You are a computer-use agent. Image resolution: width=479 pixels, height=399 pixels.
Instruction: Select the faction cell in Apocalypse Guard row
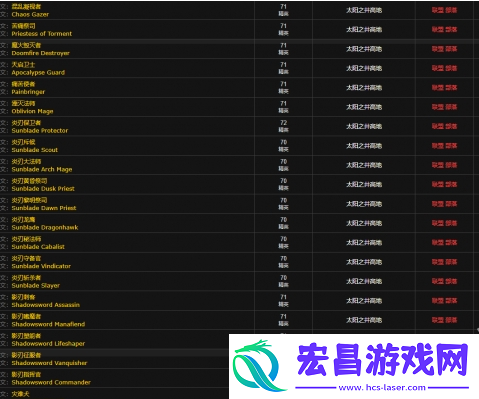click(x=444, y=68)
